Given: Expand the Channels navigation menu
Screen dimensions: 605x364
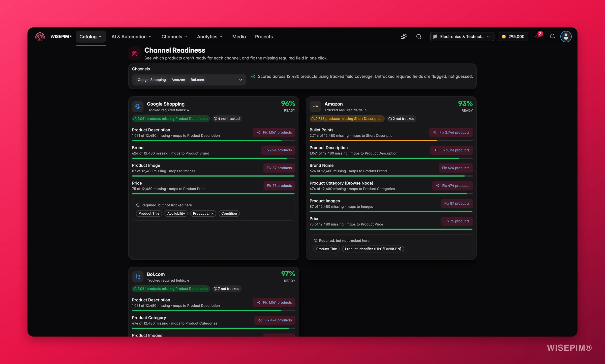Looking at the screenshot, I should pyautogui.click(x=174, y=37).
